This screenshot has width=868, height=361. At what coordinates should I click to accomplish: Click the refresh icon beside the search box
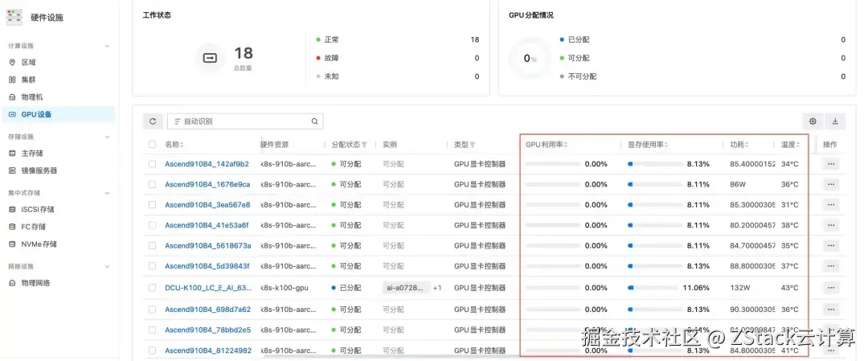[152, 121]
